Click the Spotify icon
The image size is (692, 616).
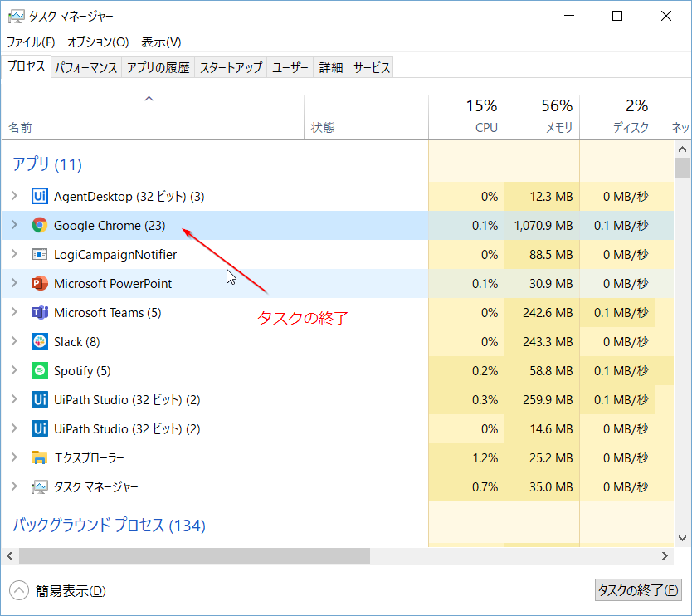(x=40, y=370)
